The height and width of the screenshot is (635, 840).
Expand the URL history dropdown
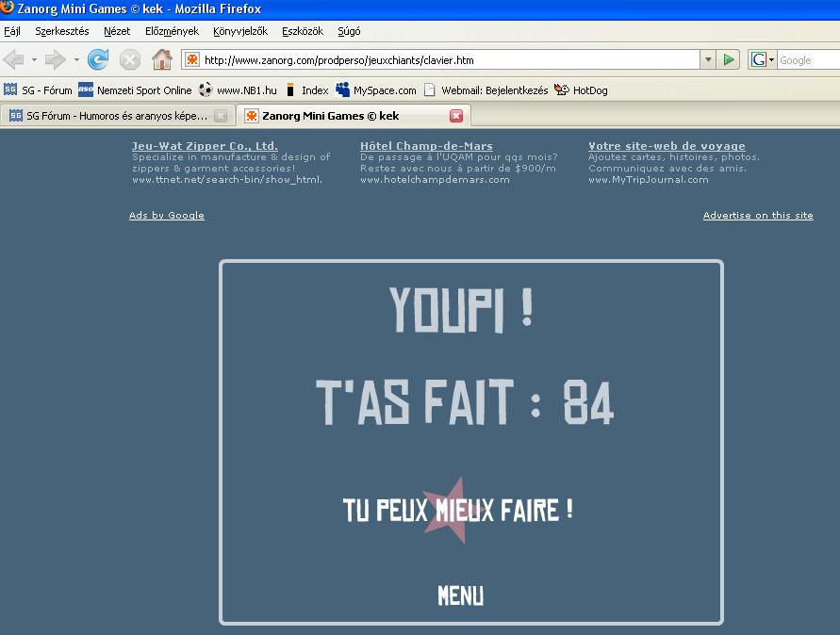[707, 60]
